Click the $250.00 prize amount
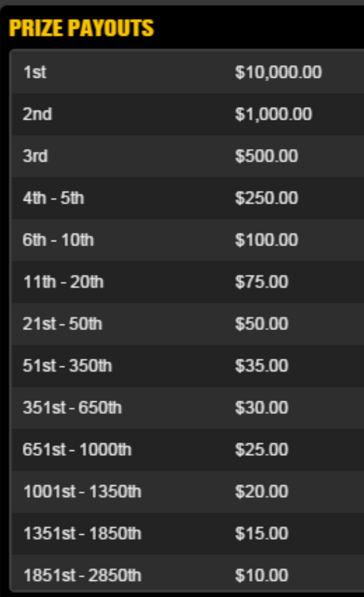The width and height of the screenshot is (364, 597). (266, 198)
